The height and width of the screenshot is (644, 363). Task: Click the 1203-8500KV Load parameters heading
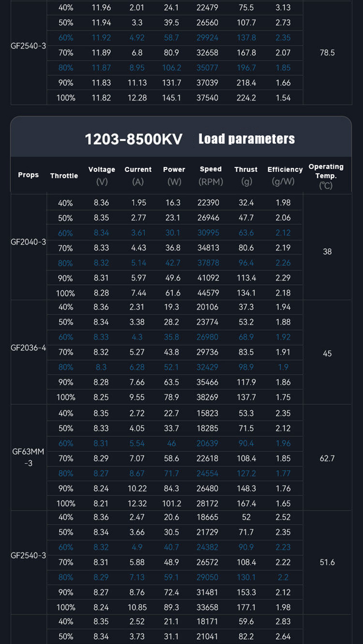(190, 139)
